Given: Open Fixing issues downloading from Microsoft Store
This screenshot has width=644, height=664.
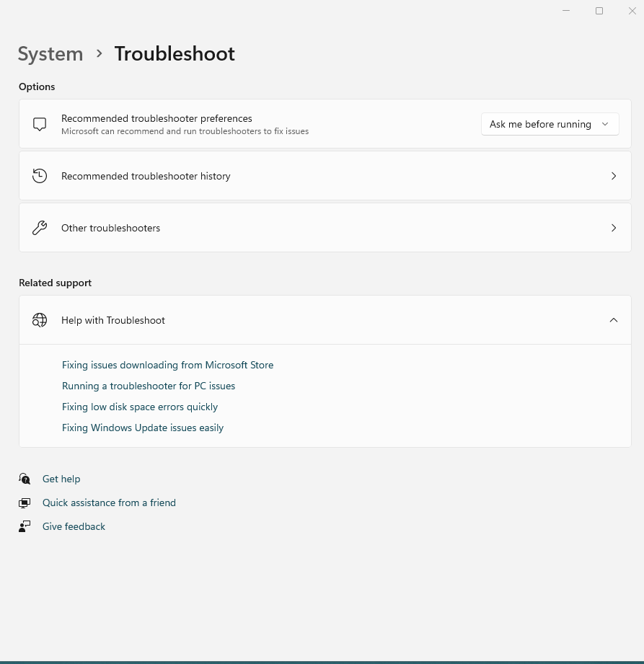Looking at the screenshot, I should coord(167,365).
